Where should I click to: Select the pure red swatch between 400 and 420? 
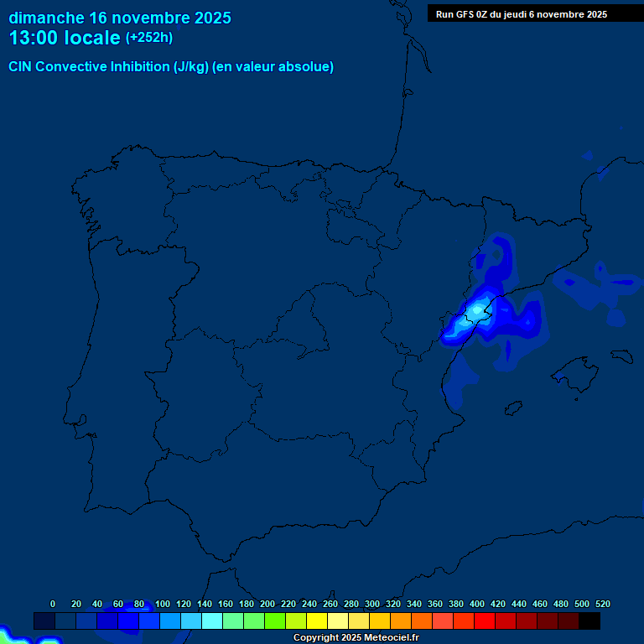click(485, 621)
